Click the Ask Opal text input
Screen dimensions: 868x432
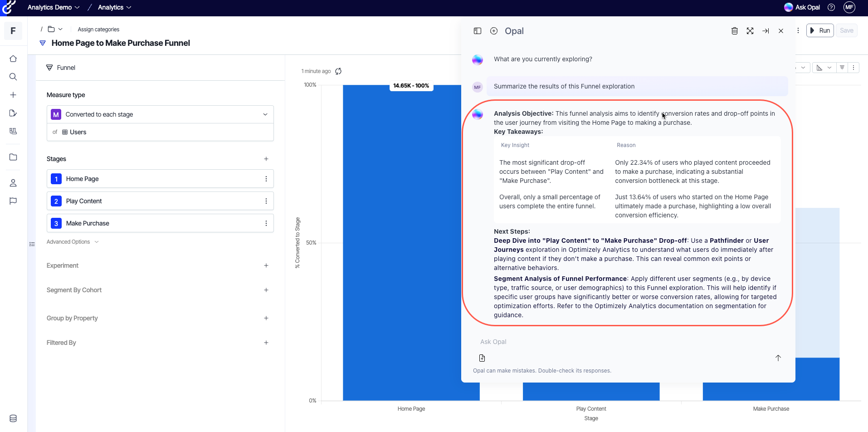point(626,342)
